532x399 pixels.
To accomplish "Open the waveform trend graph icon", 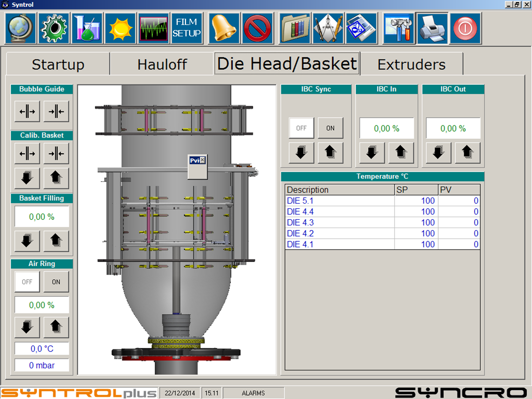I will click(154, 28).
